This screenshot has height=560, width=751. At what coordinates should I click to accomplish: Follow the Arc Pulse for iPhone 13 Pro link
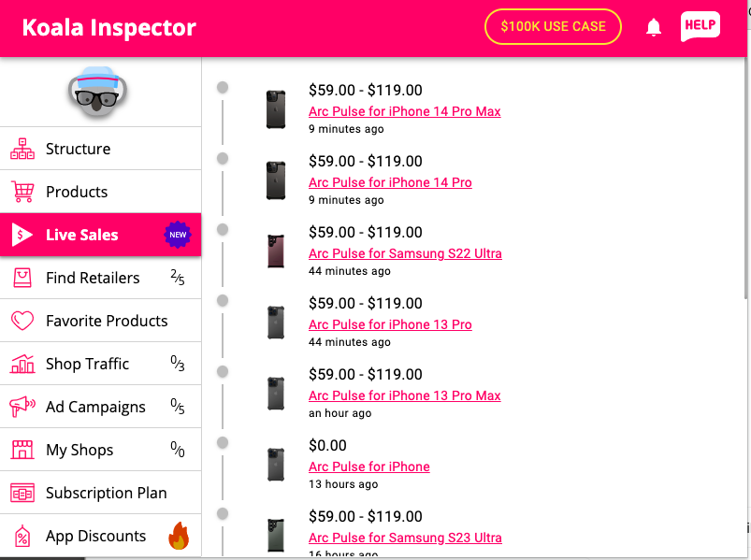tap(390, 324)
